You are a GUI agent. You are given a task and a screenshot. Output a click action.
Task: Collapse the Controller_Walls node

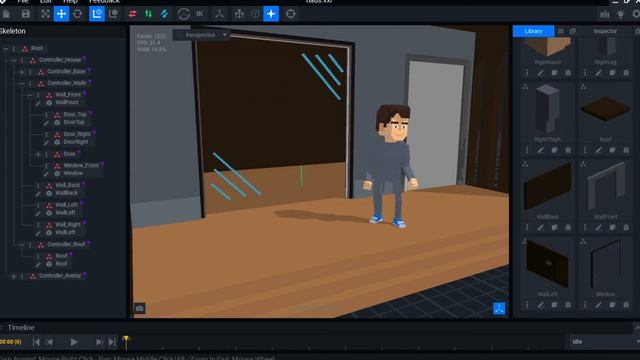pos(22,83)
